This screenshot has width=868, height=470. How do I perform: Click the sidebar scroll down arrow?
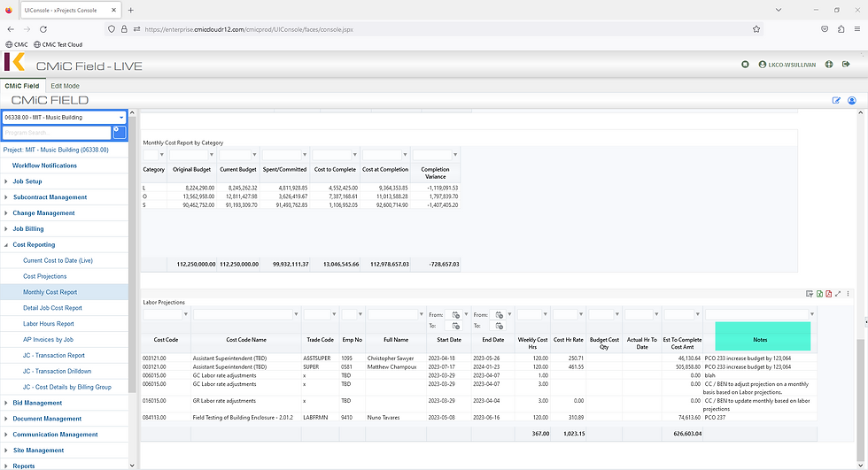point(132,466)
